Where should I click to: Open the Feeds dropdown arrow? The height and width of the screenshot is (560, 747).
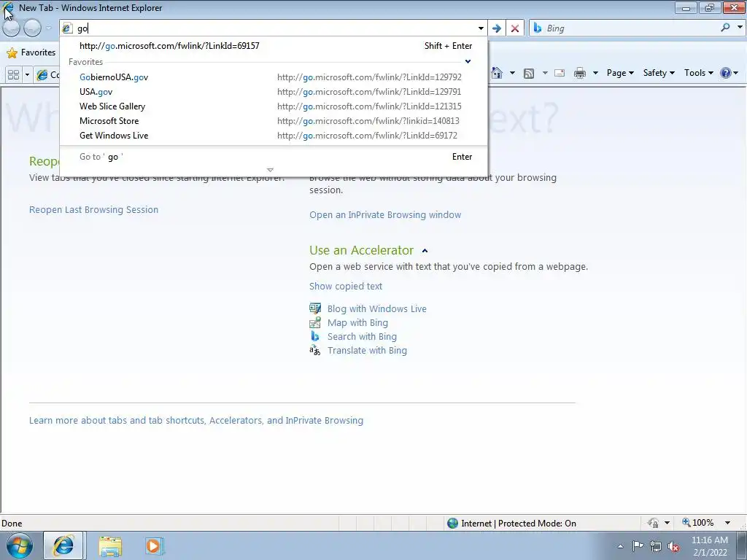[544, 73]
